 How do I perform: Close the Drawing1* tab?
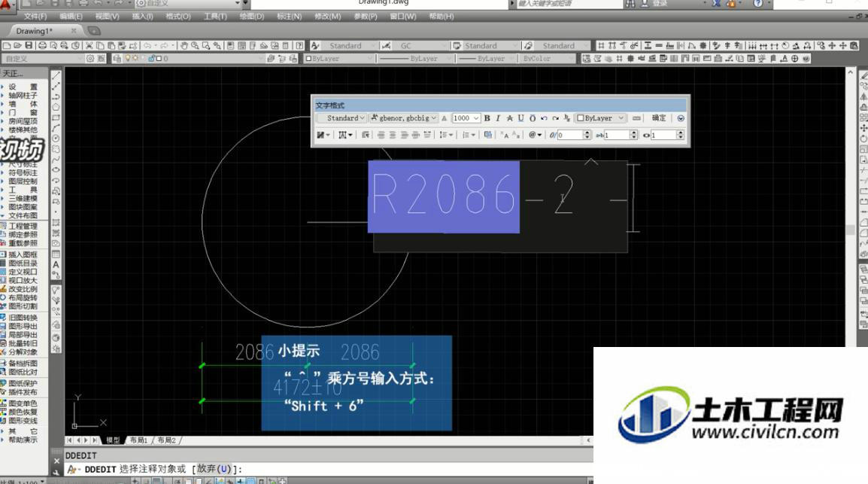(x=74, y=30)
